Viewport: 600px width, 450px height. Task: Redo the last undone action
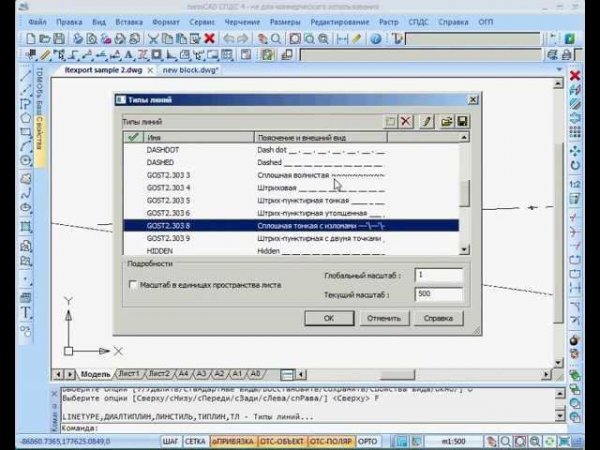pyautogui.click(x=243, y=39)
